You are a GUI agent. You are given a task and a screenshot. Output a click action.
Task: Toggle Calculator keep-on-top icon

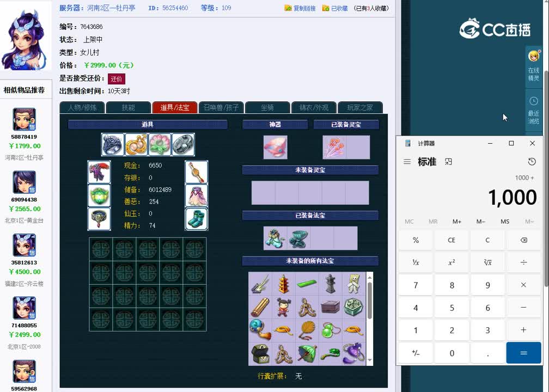click(x=449, y=162)
